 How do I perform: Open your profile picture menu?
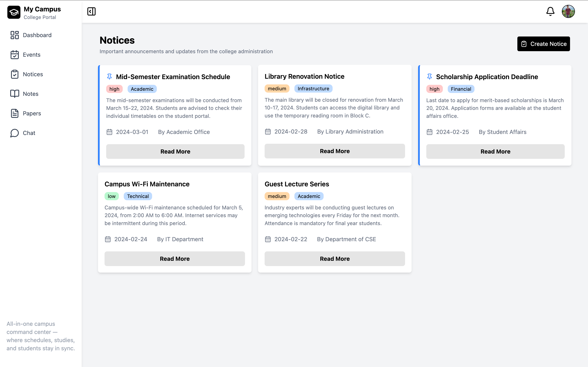click(x=568, y=11)
